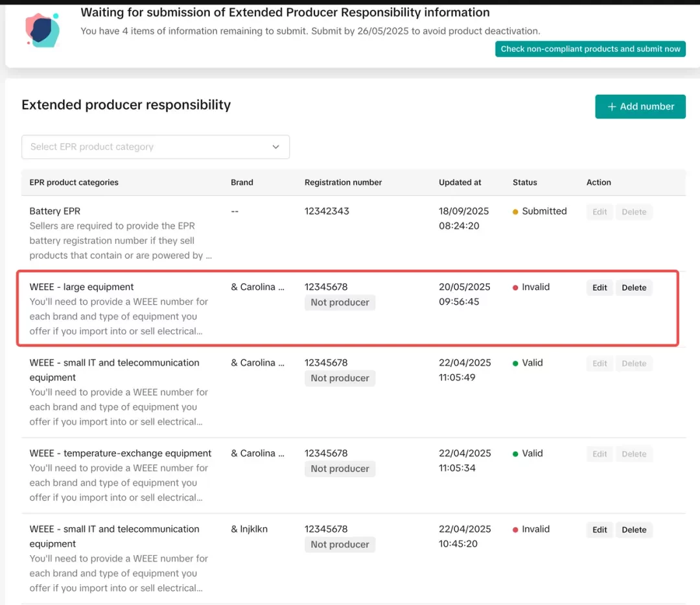Click the red Invalid status dot for WEEE large equipment
Viewport: 700px width, 605px height.
point(515,287)
